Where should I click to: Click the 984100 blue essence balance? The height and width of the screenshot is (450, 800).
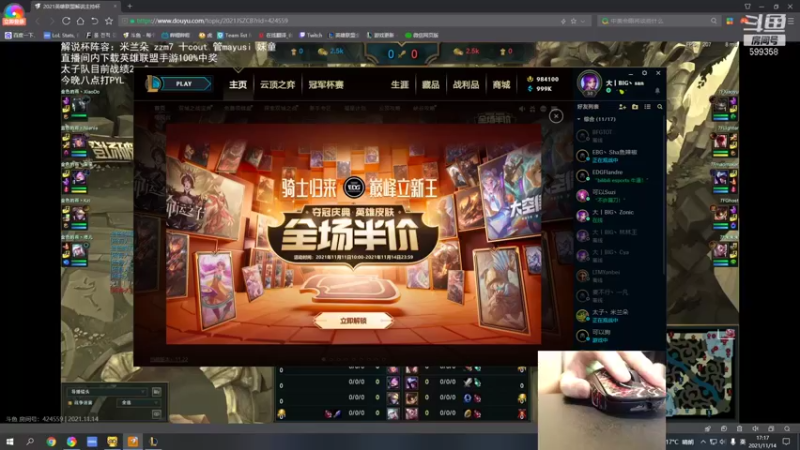point(543,79)
